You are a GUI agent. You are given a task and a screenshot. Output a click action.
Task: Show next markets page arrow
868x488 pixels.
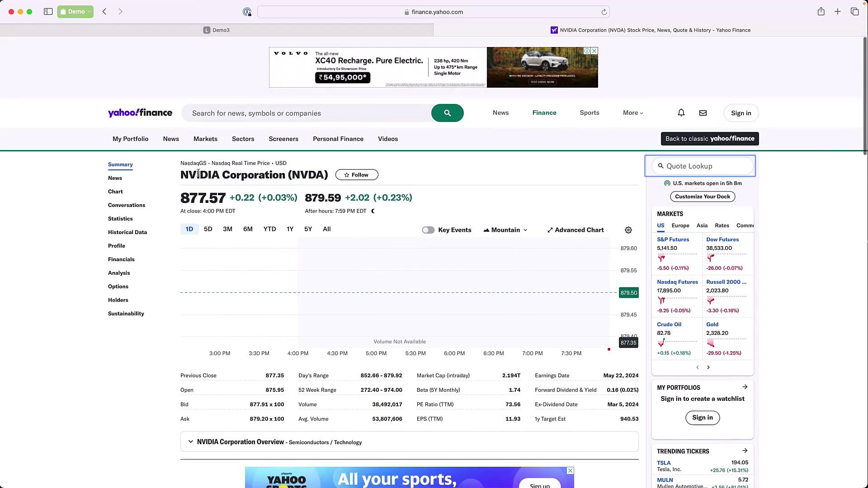pos(708,367)
